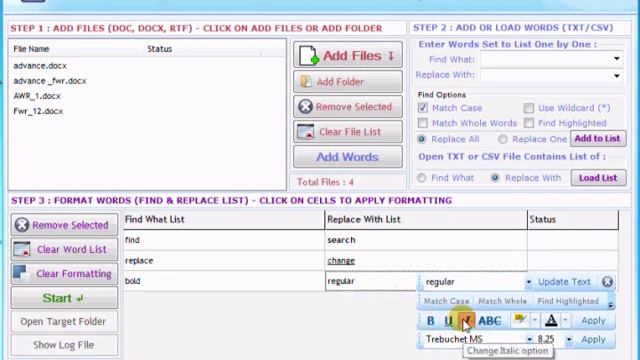The width and height of the screenshot is (640, 360).
Task: Click Update Text in formatting popup
Action: (x=564, y=282)
